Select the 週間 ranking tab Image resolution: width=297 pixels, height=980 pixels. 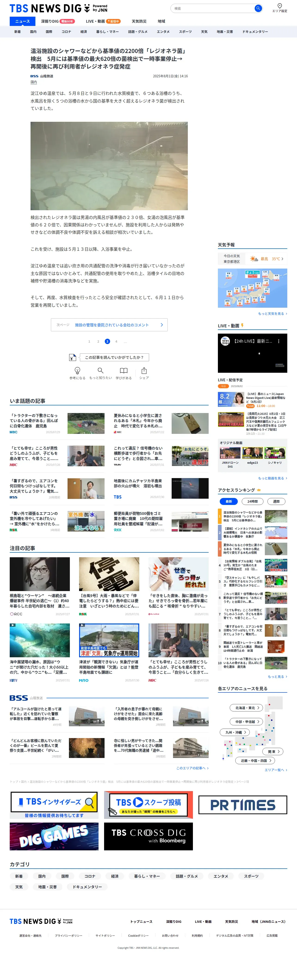276,501
